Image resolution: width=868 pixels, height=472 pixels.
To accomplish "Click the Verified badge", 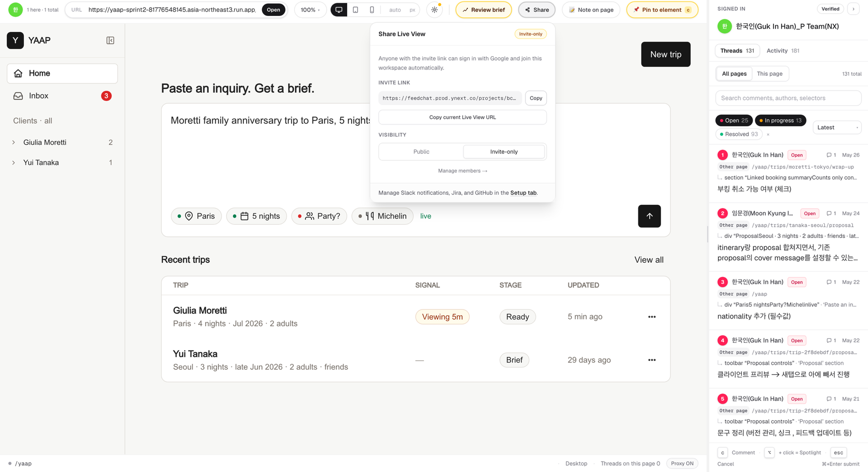I will tap(830, 9).
